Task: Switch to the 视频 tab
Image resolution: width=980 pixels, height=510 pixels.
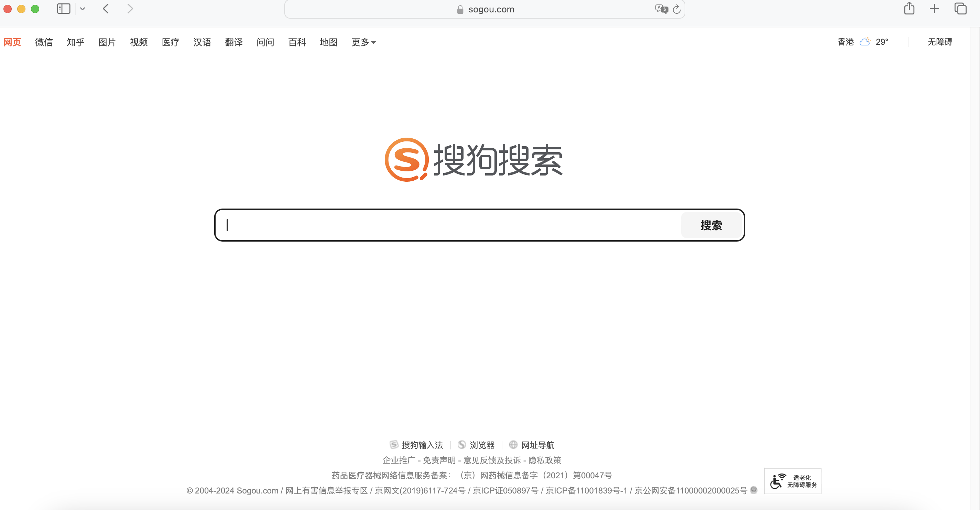Action: (139, 42)
